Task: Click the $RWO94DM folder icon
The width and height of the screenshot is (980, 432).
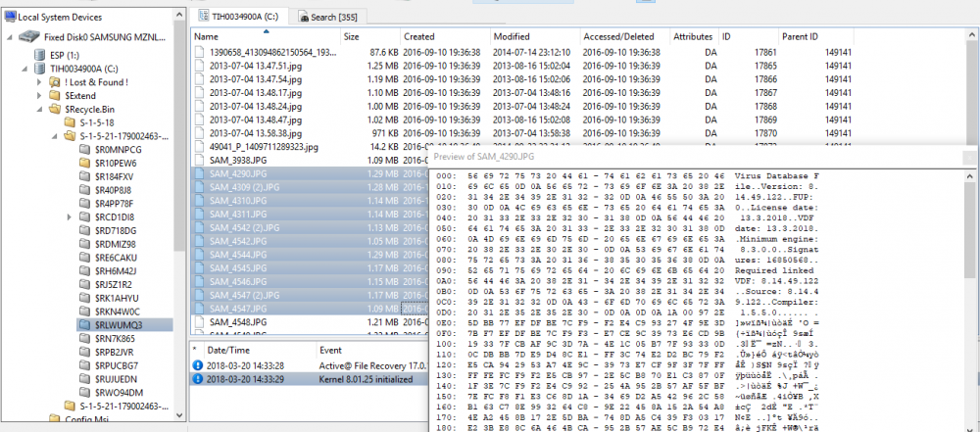Action: pyautogui.click(x=85, y=393)
